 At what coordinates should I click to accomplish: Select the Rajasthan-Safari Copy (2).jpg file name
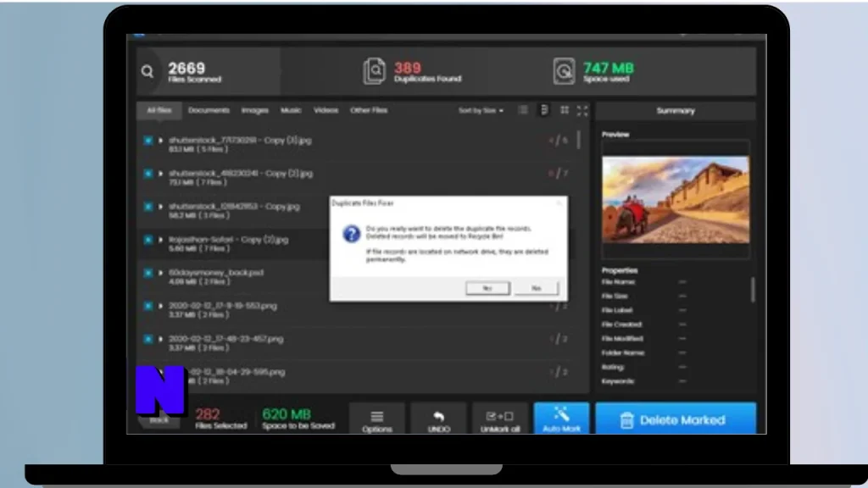tap(228, 240)
